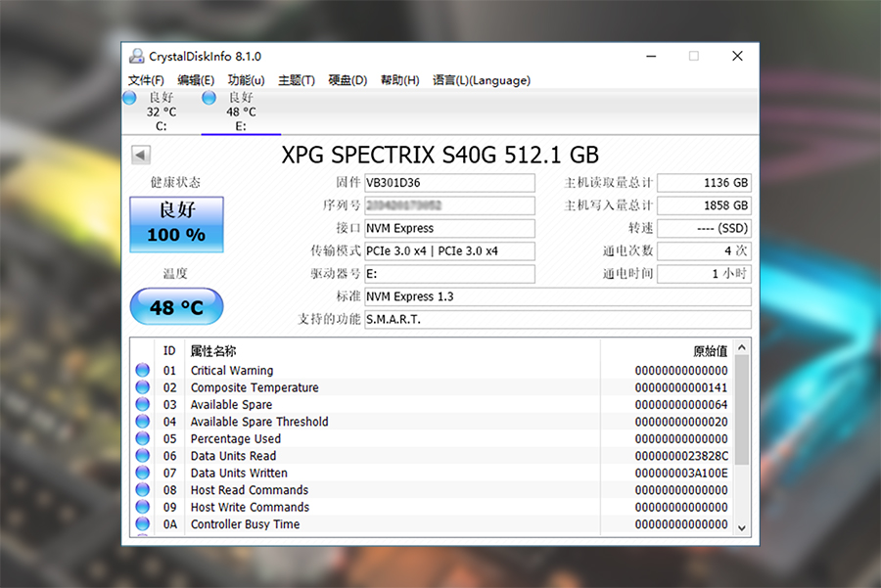Click the blurred 序列号 serial number field
Image resolution: width=881 pixels, height=588 pixels.
coord(449,205)
